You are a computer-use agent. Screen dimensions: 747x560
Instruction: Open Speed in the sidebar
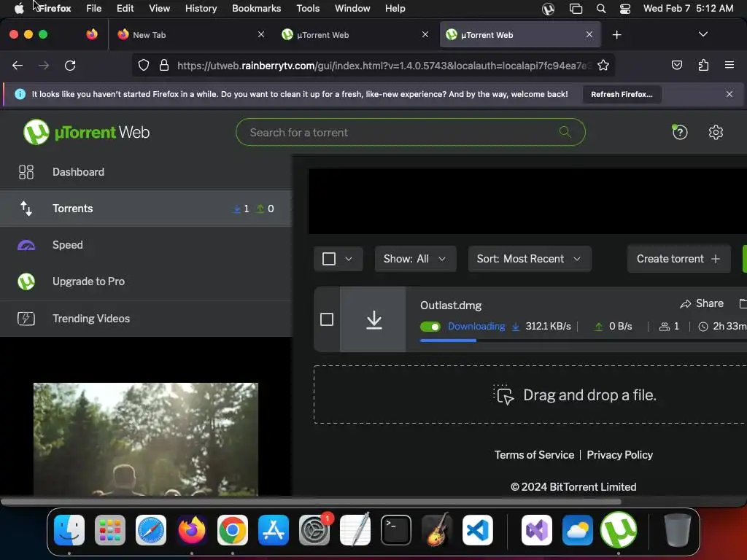pos(146,245)
